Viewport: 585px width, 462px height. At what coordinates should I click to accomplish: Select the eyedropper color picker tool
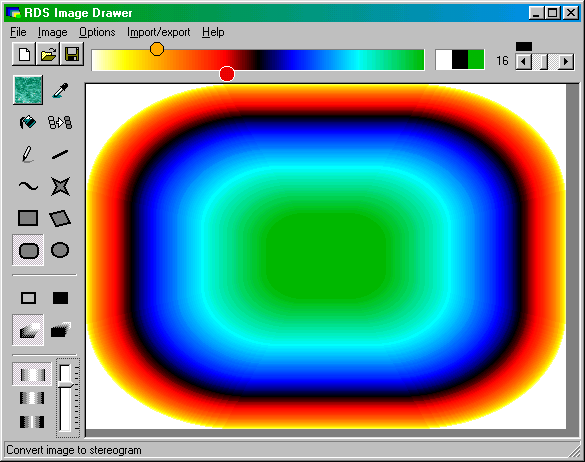click(x=60, y=90)
